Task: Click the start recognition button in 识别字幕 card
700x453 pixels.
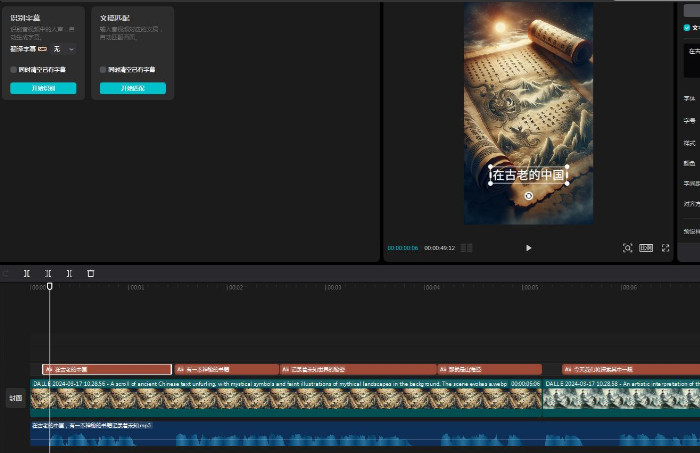Action: pos(43,88)
